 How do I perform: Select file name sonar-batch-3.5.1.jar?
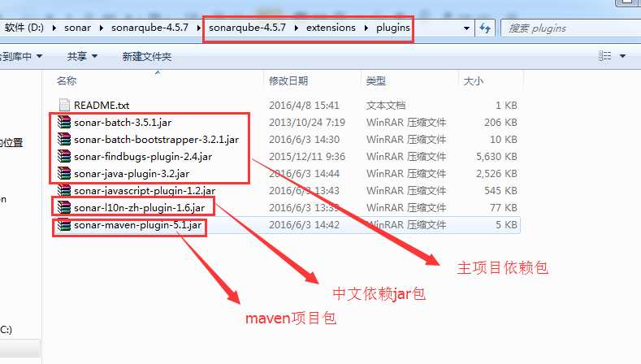[123, 123]
